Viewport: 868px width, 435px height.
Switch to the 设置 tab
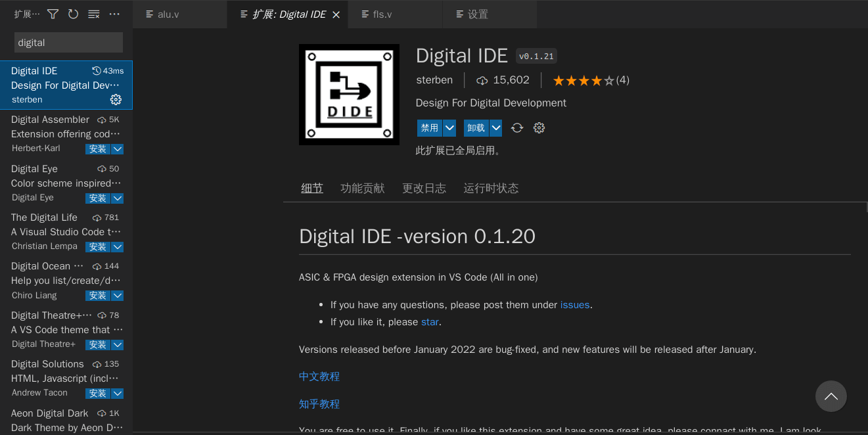coord(490,14)
